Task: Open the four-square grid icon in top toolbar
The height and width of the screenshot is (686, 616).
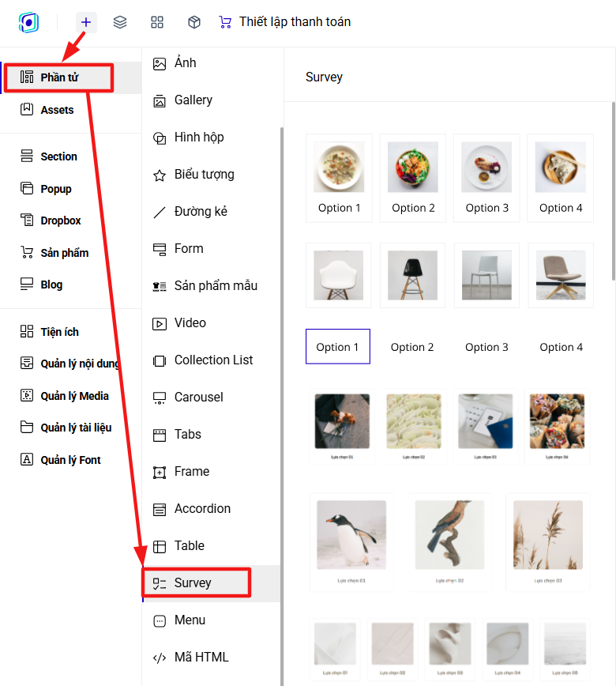Action: pos(157,22)
